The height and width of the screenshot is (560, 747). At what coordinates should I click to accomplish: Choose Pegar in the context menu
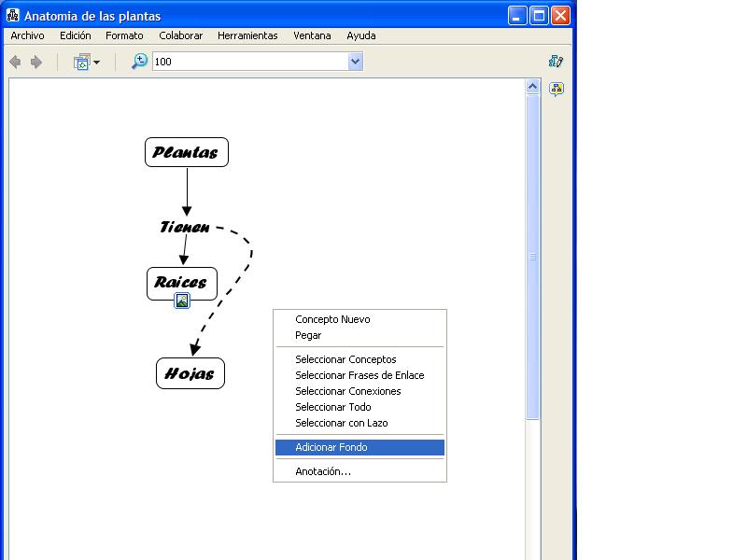tap(359, 335)
